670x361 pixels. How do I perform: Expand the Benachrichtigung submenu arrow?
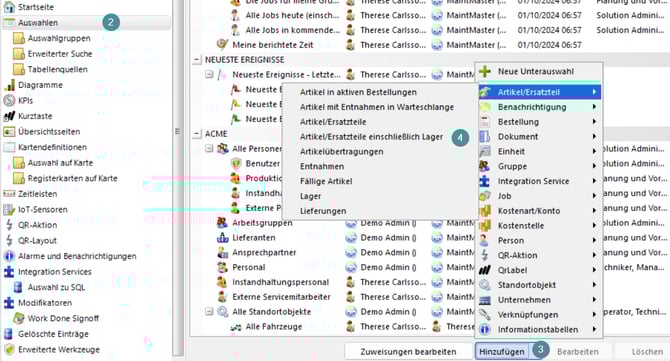click(x=594, y=107)
